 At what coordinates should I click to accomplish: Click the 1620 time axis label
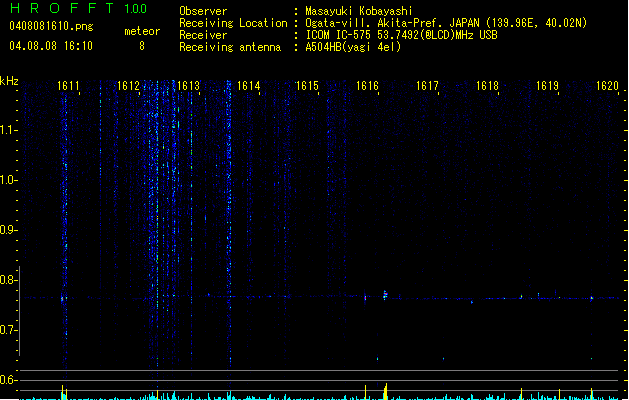pos(607,86)
